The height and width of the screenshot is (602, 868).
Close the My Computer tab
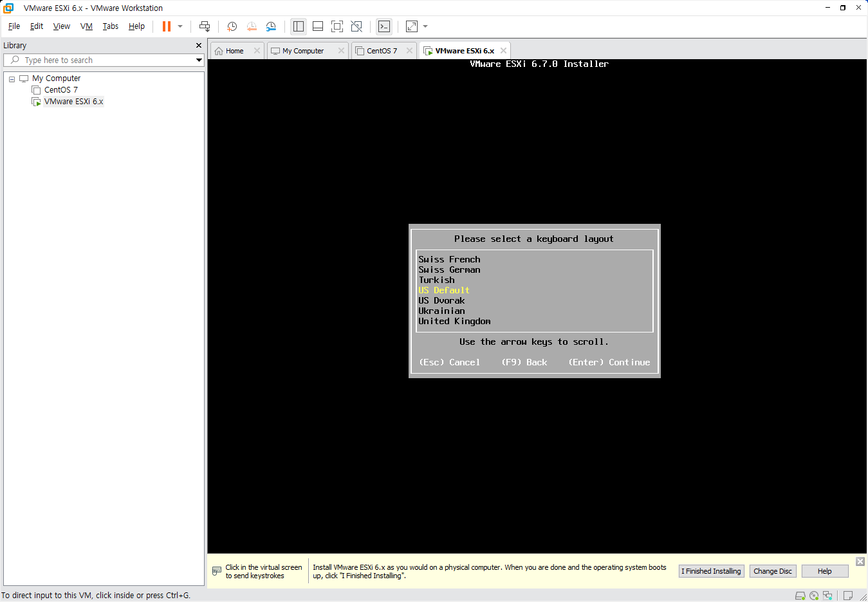click(341, 51)
